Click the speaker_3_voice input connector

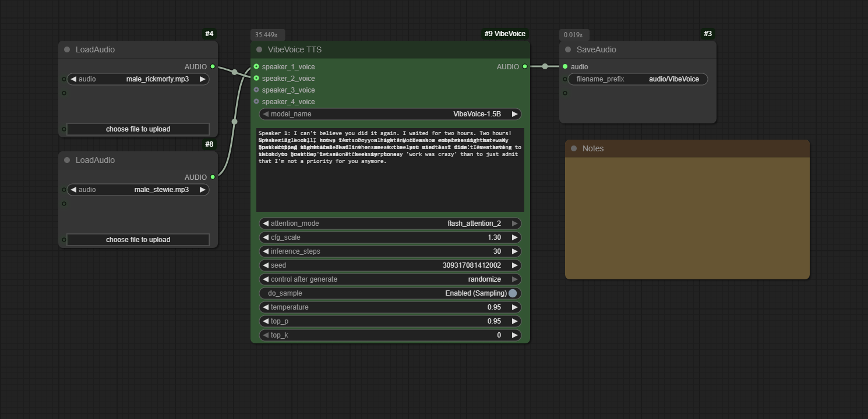tap(256, 90)
